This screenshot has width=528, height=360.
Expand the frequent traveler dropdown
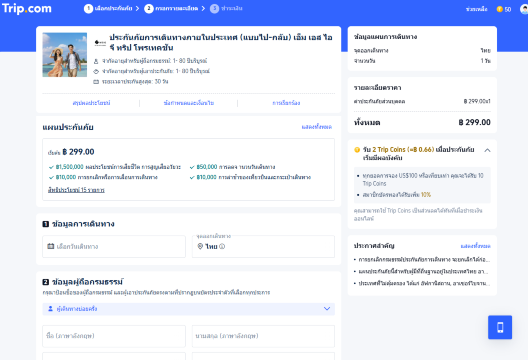pos(327,308)
